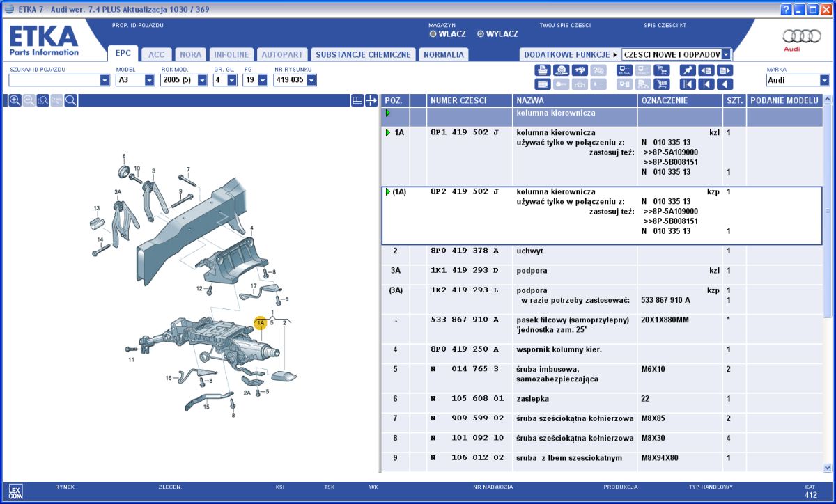Click the OZNACZENIE column header

(680, 100)
